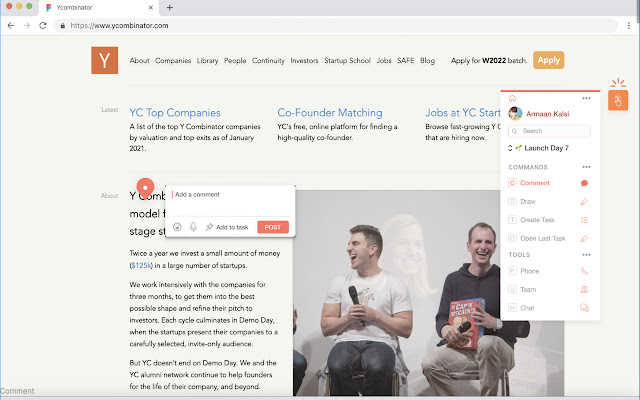Screen dimensions: 640x400
Task: Close the Ycombinator tab
Action: click(x=151, y=7)
